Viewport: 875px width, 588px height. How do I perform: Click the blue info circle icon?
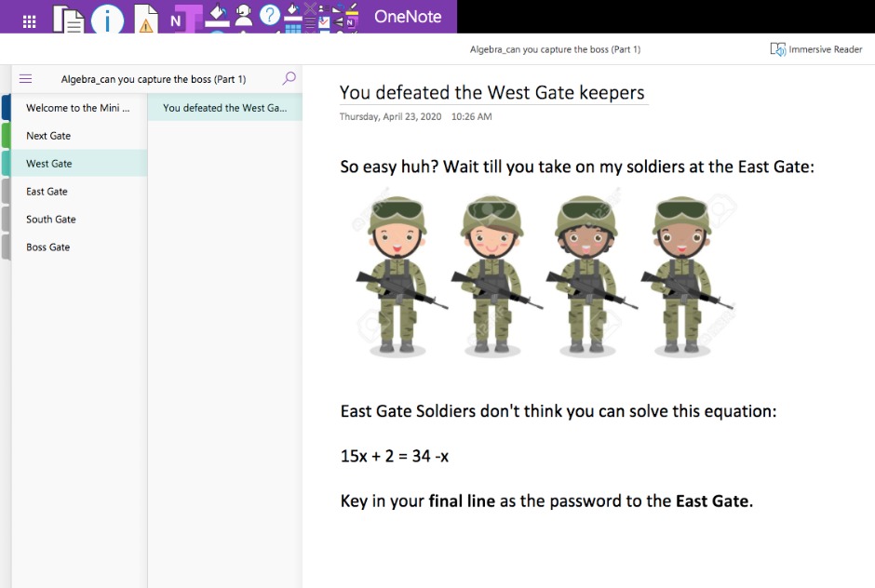pyautogui.click(x=108, y=17)
